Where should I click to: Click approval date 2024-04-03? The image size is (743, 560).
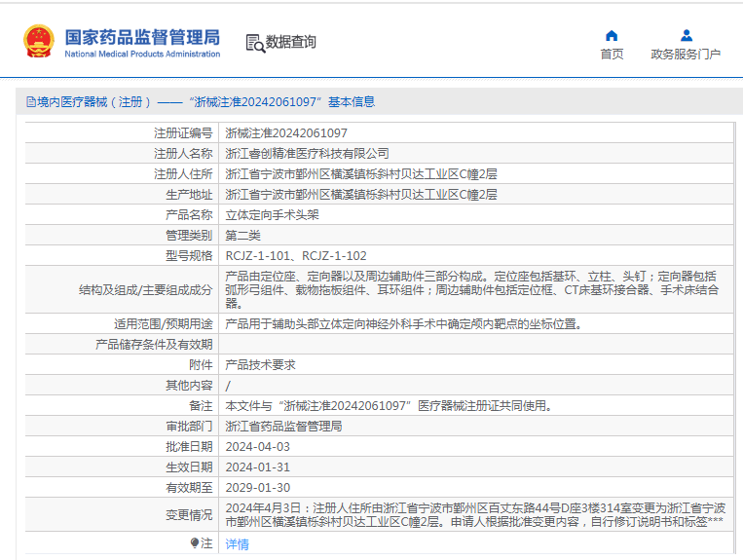[257, 447]
